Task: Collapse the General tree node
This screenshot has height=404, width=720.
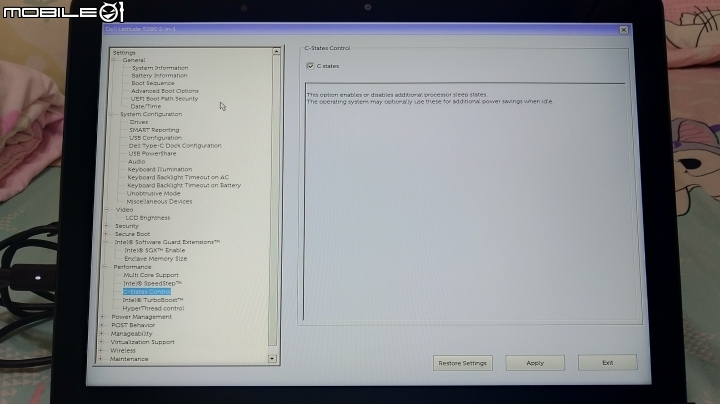Action: click(x=114, y=60)
